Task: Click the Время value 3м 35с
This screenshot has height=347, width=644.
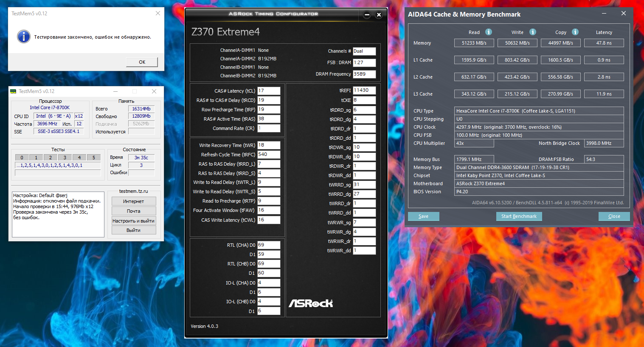Action: coord(141,158)
